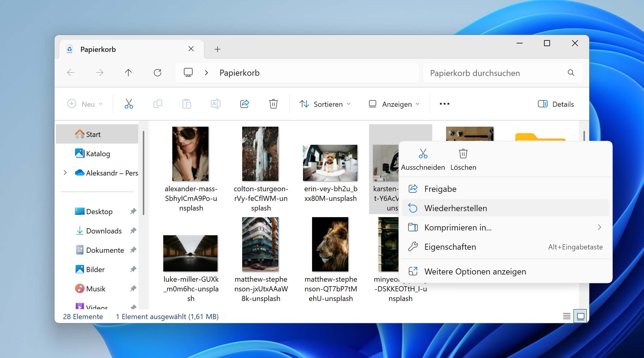Open the three-dots More options menu

(x=444, y=104)
